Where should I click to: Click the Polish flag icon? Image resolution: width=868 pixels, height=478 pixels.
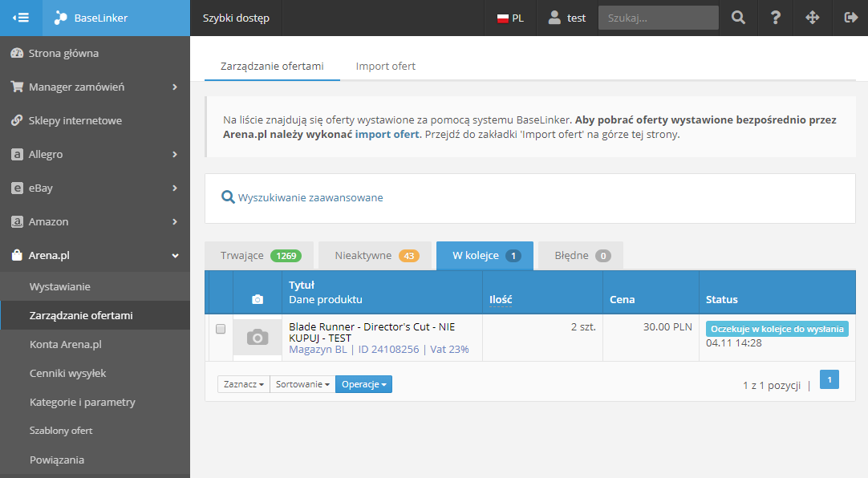click(503, 18)
